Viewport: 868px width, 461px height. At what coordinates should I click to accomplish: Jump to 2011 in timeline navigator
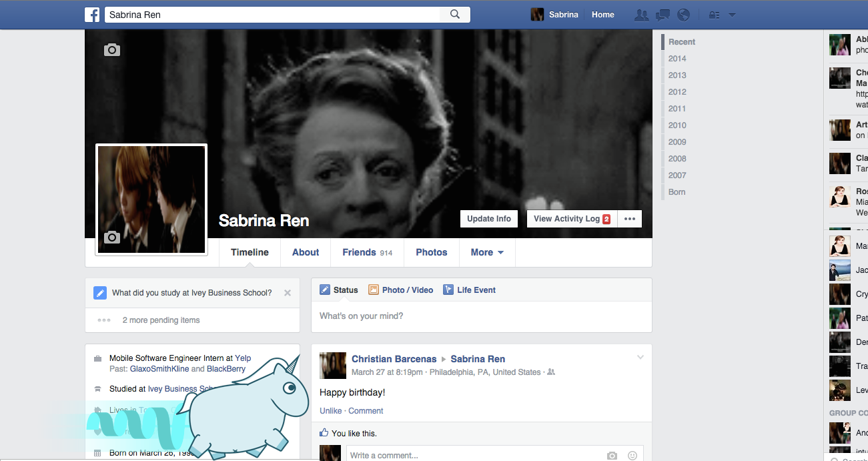point(677,109)
